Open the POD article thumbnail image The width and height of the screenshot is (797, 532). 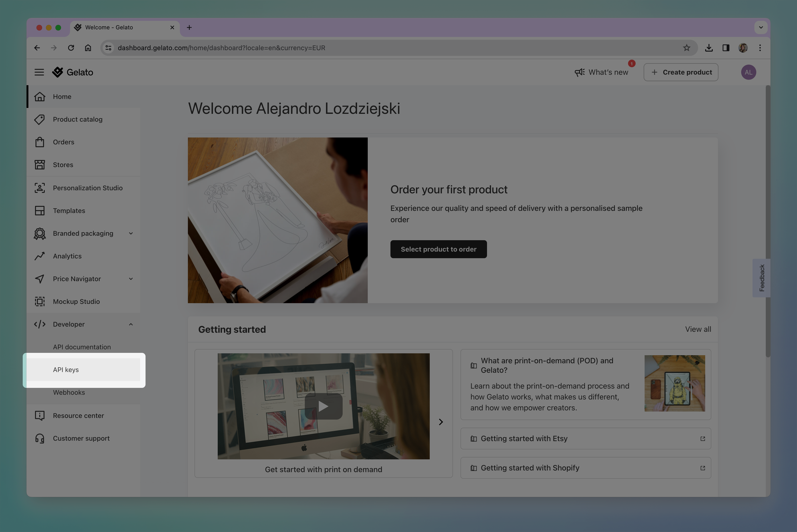(x=674, y=383)
